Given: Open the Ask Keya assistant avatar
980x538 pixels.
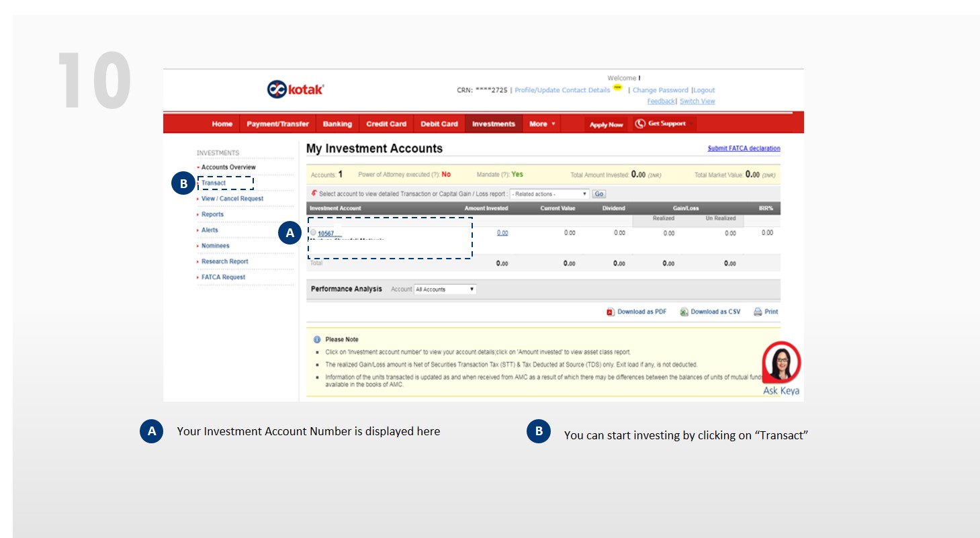Looking at the screenshot, I should (781, 363).
